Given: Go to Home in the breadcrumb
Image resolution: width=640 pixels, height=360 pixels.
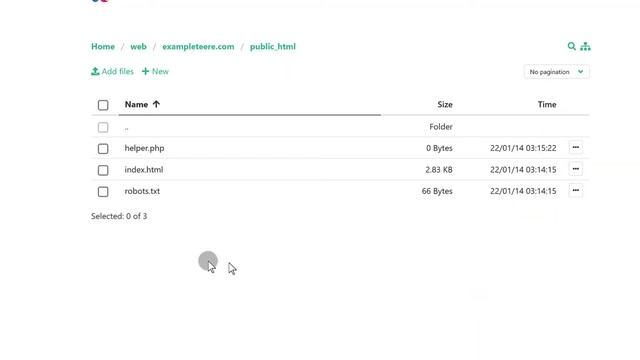Looking at the screenshot, I should point(103,47).
